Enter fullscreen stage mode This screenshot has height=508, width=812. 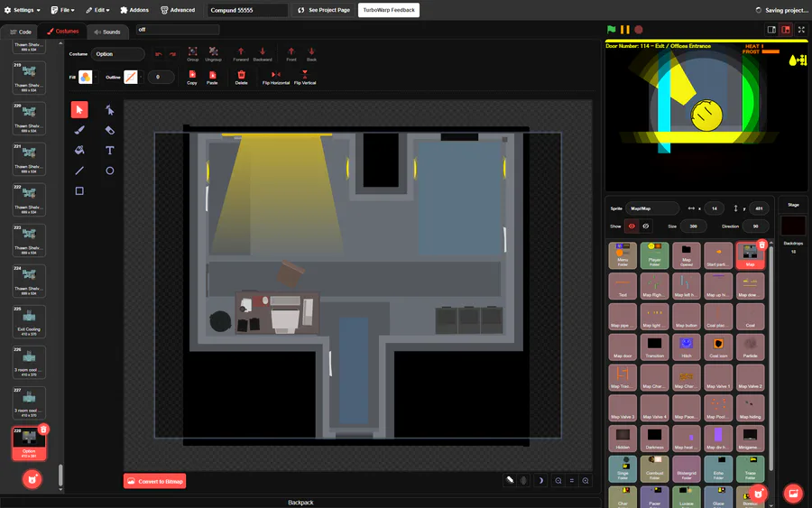[801, 30]
